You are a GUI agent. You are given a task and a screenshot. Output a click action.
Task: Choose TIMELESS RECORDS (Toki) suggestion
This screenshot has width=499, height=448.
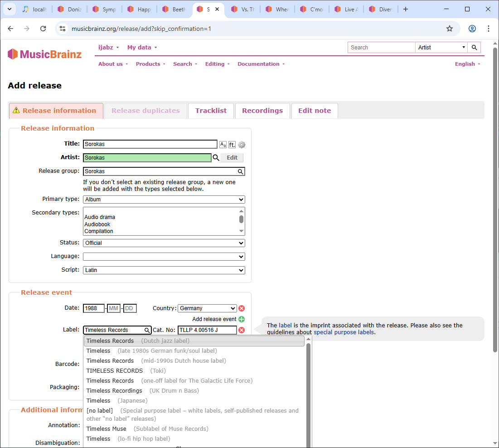click(194, 370)
